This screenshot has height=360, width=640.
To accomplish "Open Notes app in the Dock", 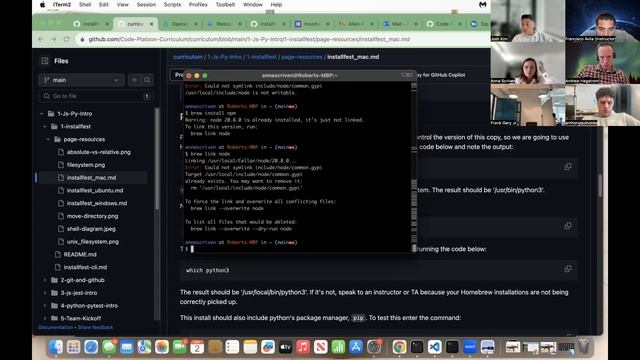I will tap(250, 347).
